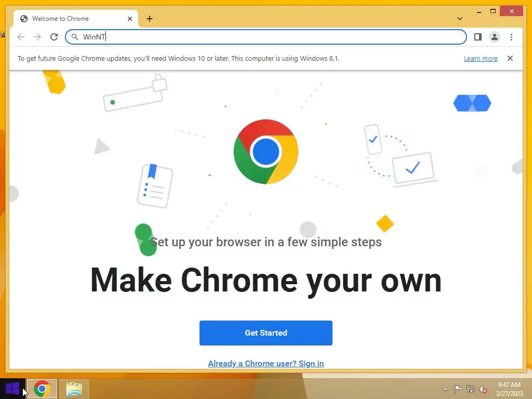Viewport: 532px width, 399px height.
Task: Click the Chrome taskbar icon
Action: (x=42, y=389)
